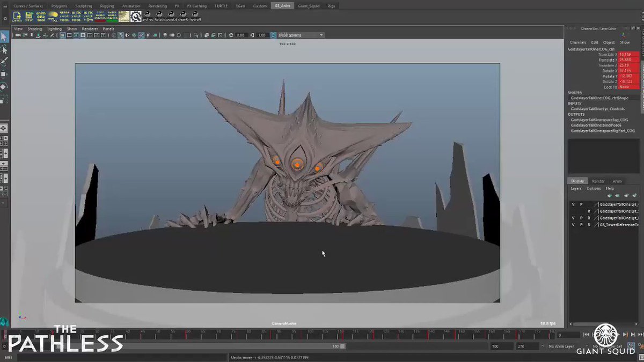Toggle smooth shade all in panel toolbar
This screenshot has width=644, height=362.
click(120, 35)
